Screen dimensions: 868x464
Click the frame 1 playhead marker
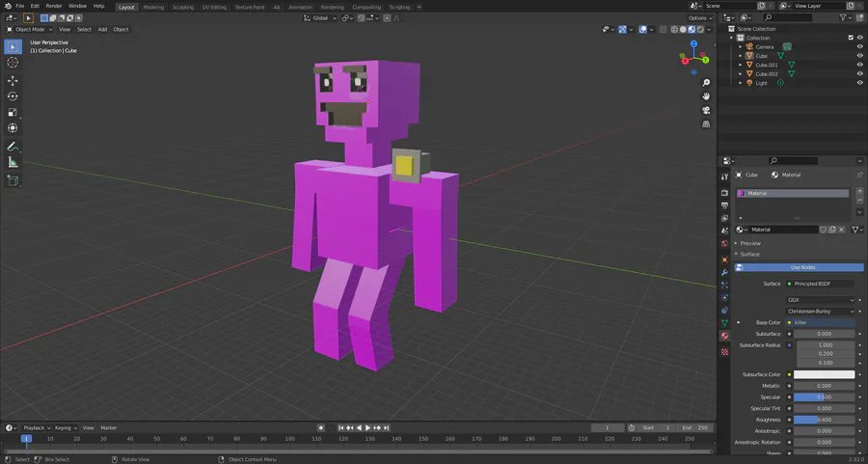point(26,439)
